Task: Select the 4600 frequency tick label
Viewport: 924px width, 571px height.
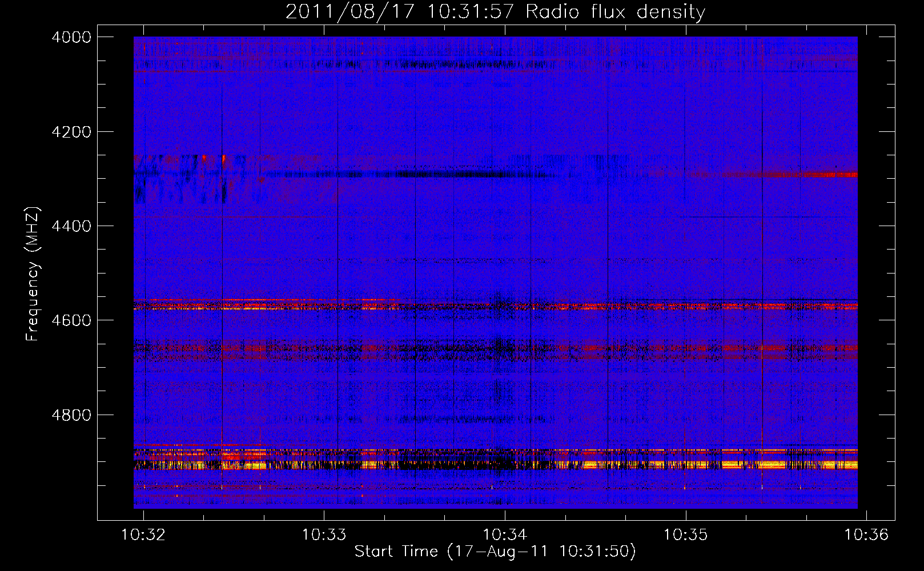Action: (x=71, y=320)
